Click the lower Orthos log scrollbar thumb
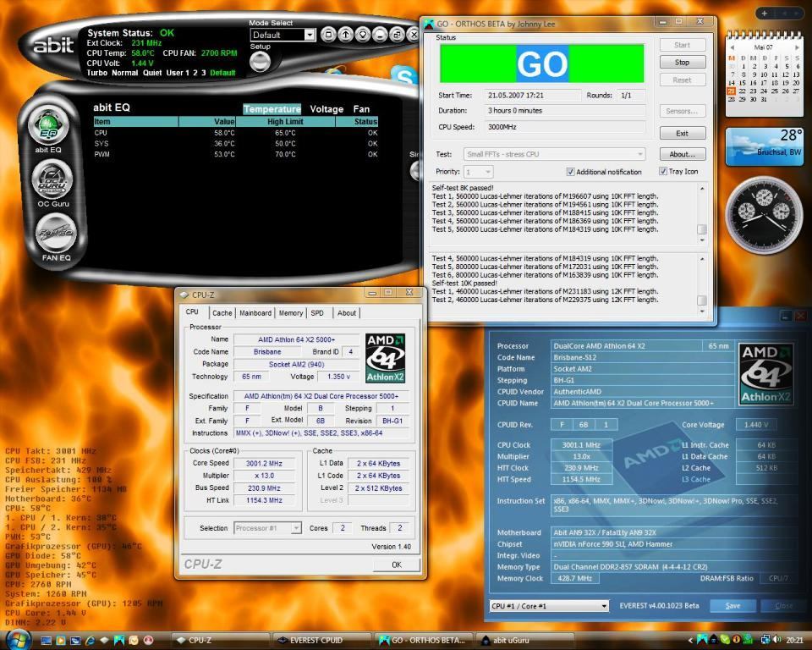The image size is (812, 650). coord(702,300)
